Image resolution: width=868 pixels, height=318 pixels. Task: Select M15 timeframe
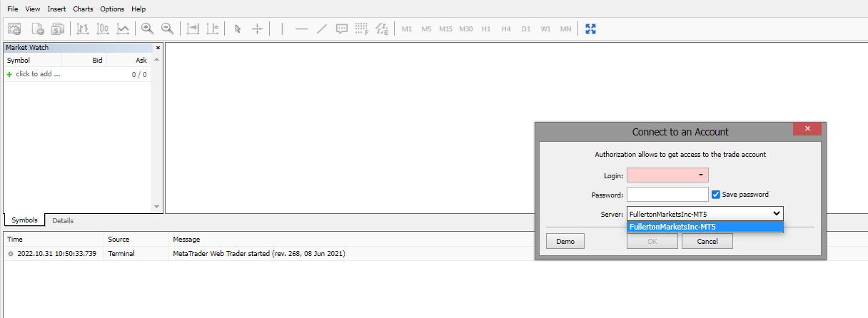click(x=445, y=29)
